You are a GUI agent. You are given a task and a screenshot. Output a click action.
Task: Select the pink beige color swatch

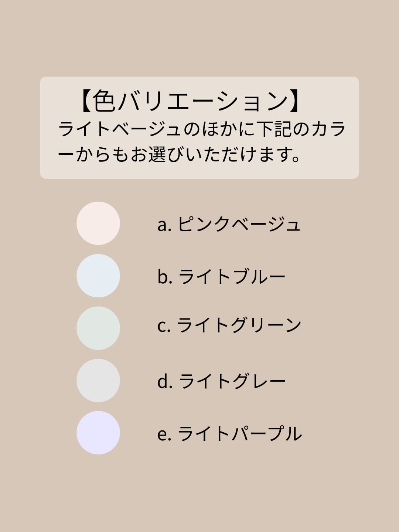click(x=98, y=223)
